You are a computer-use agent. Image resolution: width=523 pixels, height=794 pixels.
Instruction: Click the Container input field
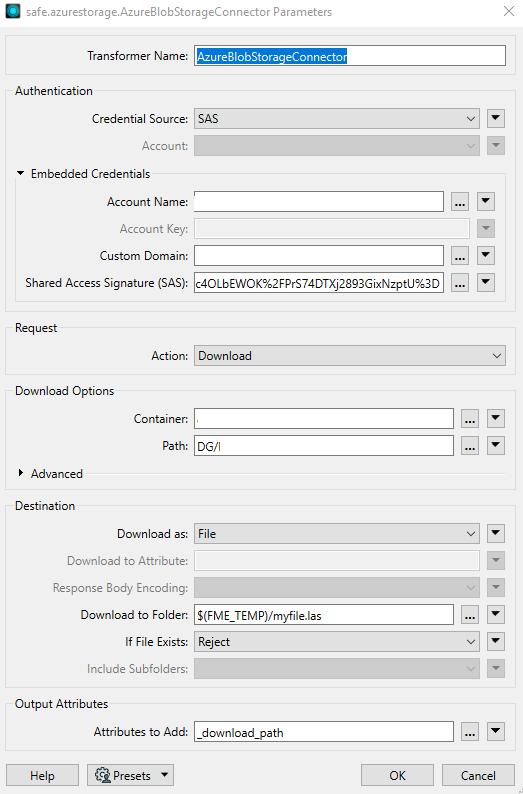(324, 419)
